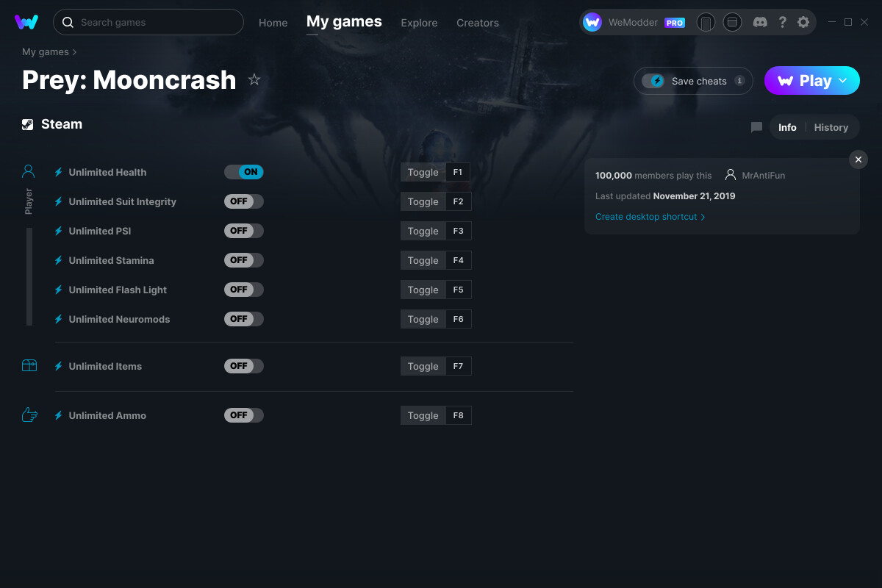This screenshot has height=588, width=882.
Task: Click the WeModder profile avatar
Action: (592, 22)
